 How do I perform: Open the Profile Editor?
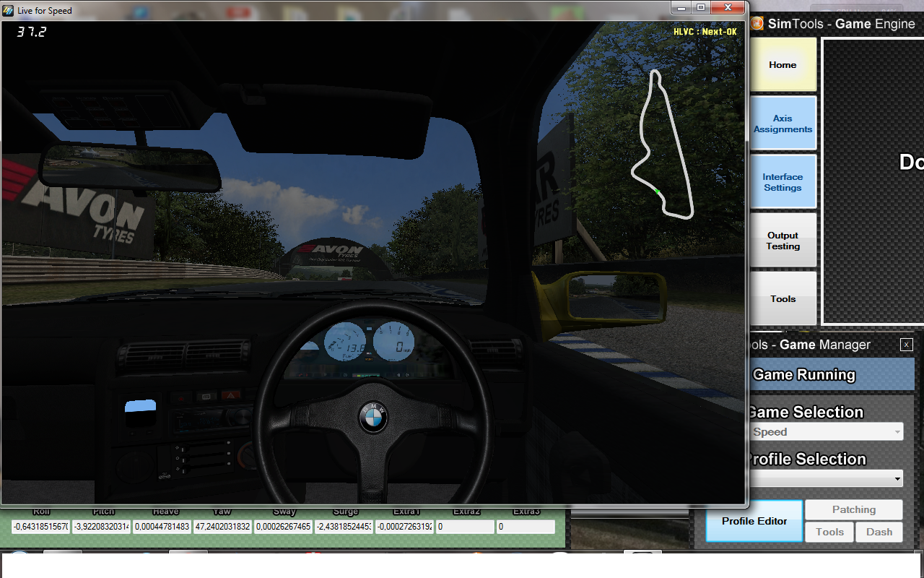click(x=754, y=521)
